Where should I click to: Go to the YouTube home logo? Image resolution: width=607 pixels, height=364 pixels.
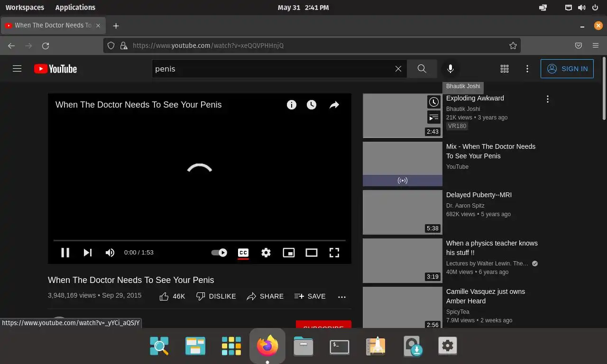55,69
